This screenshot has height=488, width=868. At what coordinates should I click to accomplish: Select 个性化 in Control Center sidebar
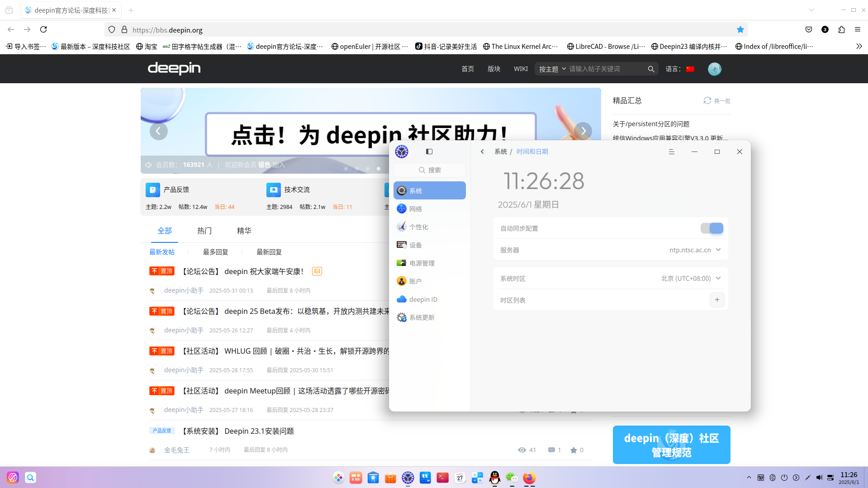click(x=430, y=227)
